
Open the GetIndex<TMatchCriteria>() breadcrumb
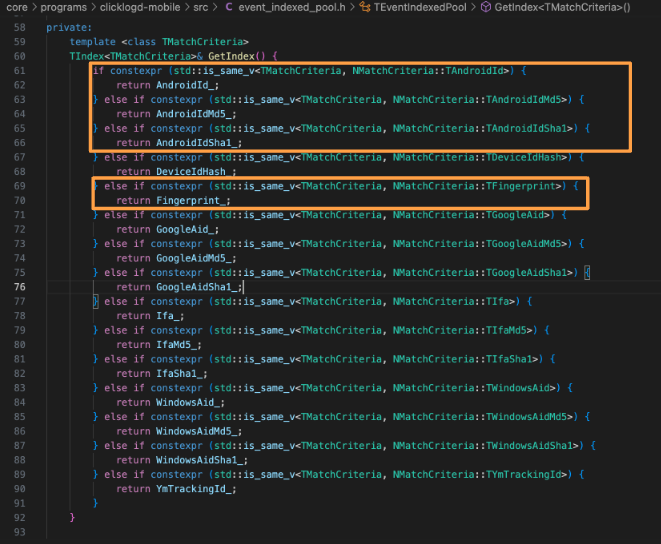pos(562,7)
